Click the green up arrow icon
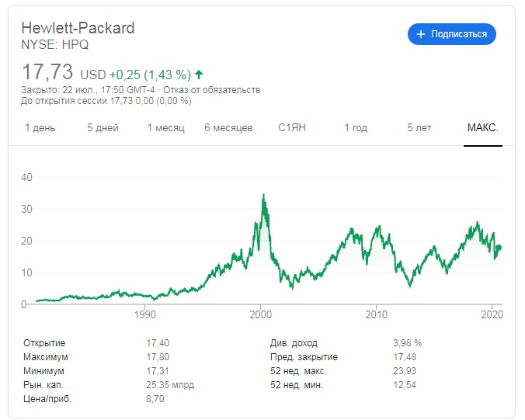 click(x=200, y=75)
